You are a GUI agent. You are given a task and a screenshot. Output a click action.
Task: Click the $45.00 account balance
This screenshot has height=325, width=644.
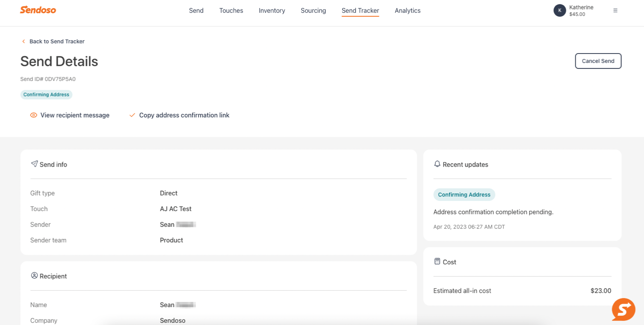(577, 14)
